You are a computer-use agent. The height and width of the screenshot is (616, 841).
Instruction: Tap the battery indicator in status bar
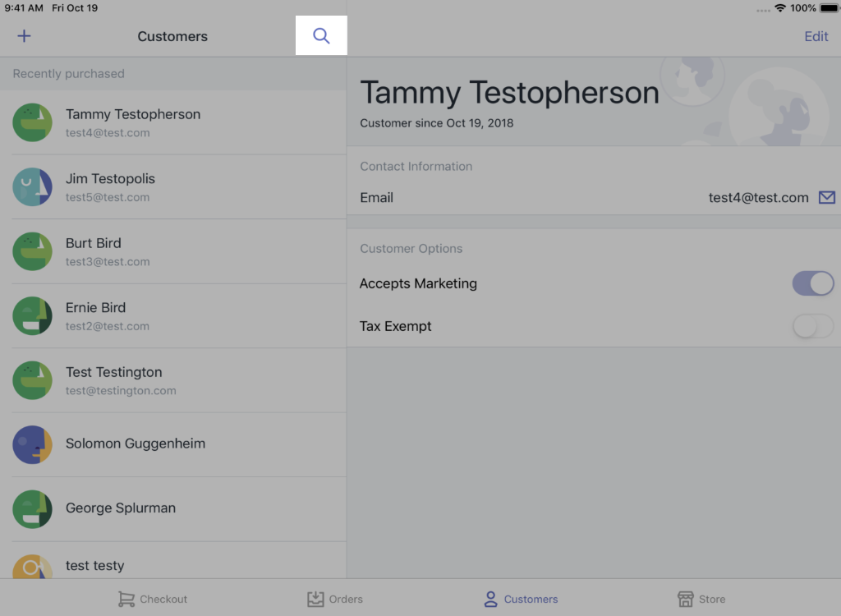coord(830,8)
